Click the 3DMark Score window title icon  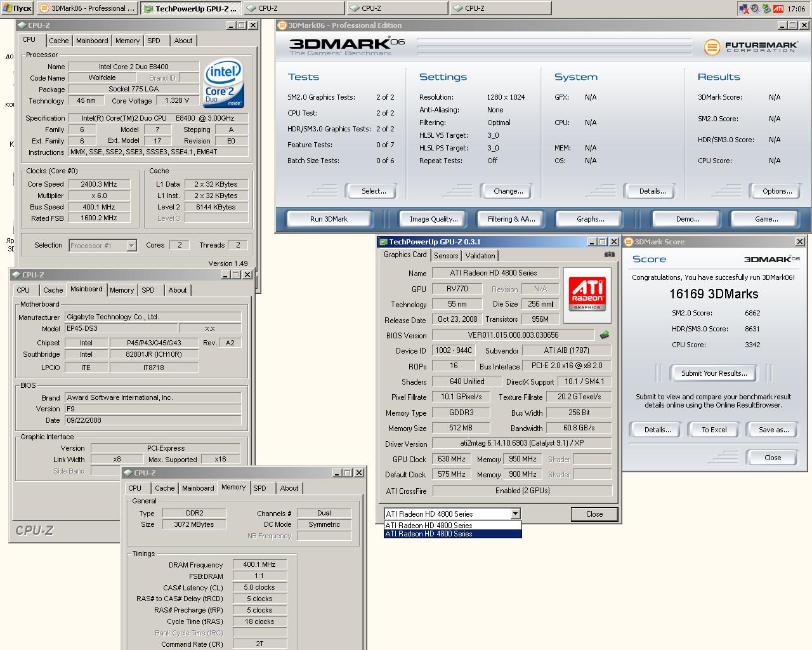point(629,242)
